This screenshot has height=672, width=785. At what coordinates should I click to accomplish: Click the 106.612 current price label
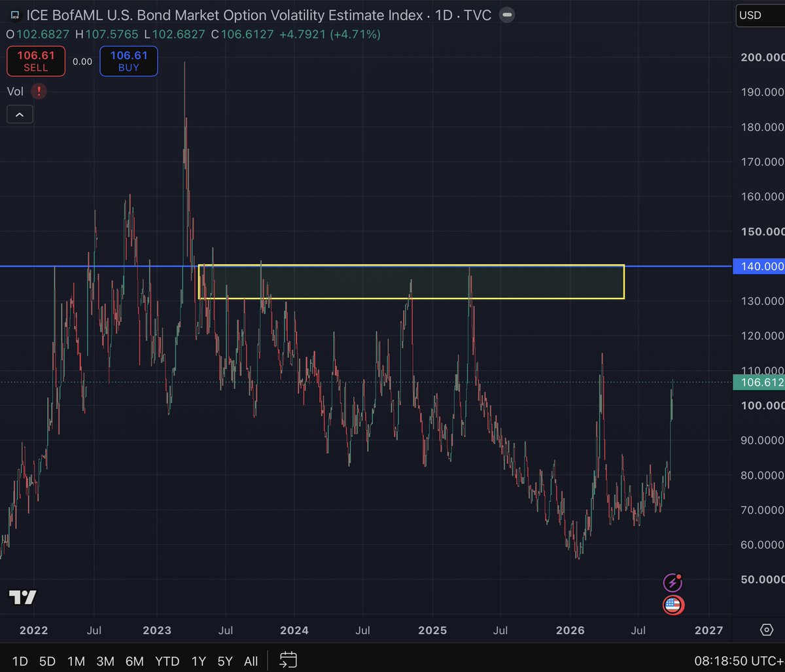759,383
